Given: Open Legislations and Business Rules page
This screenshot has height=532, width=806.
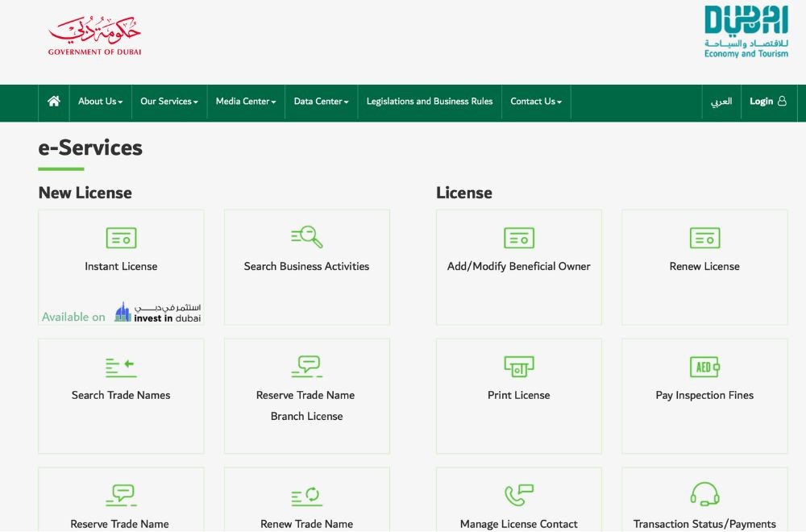Looking at the screenshot, I should (x=430, y=102).
